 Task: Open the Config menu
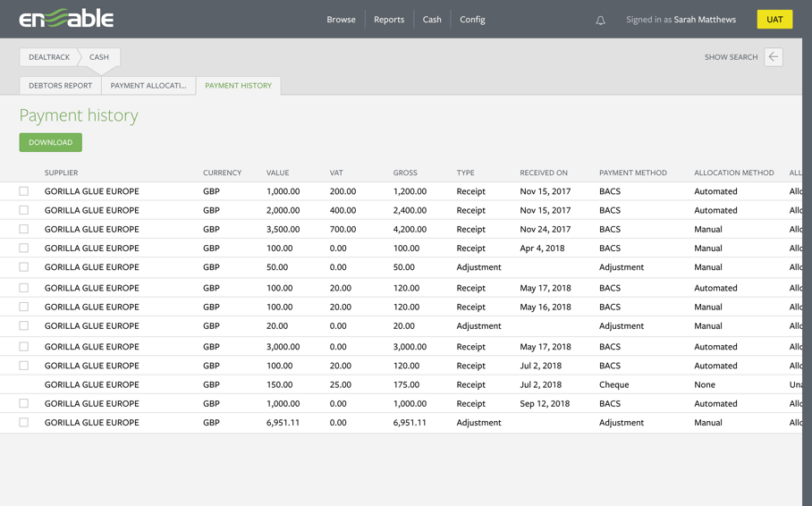(x=472, y=19)
